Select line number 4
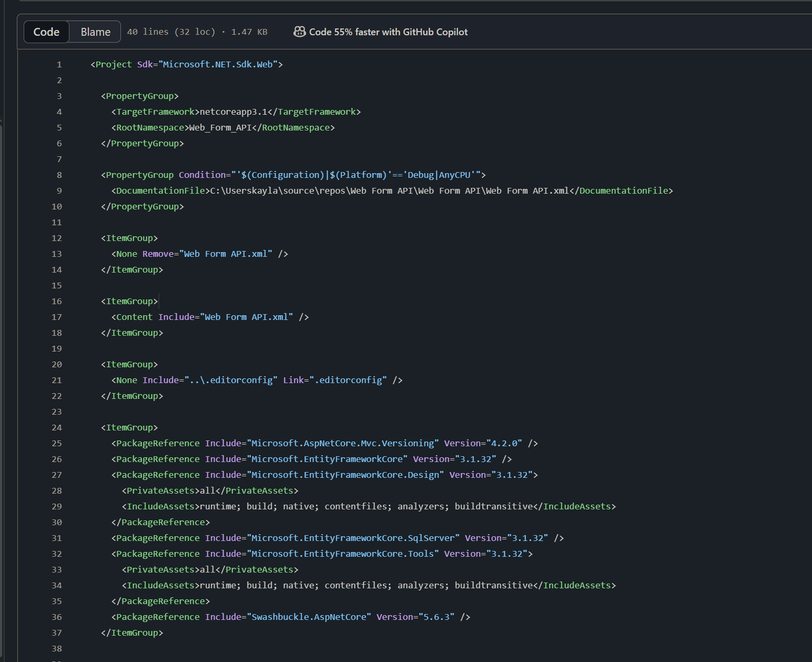This screenshot has height=662, width=812. point(59,112)
